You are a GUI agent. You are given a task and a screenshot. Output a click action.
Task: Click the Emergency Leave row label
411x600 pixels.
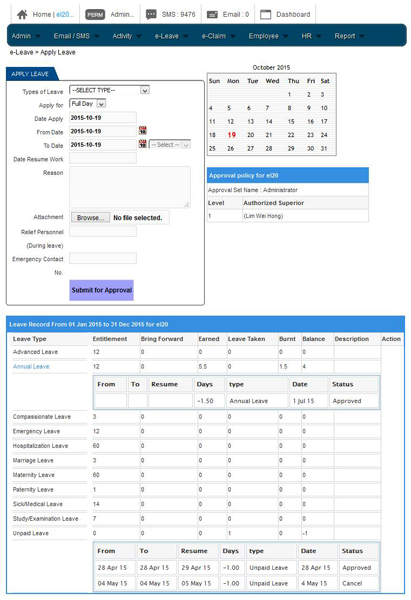36,431
